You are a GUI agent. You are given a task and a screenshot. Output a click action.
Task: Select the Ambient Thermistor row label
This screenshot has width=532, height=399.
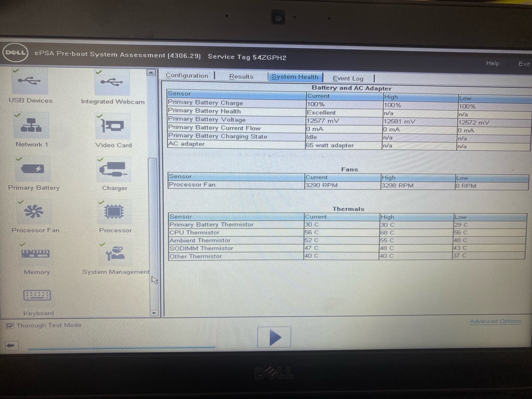coord(200,240)
